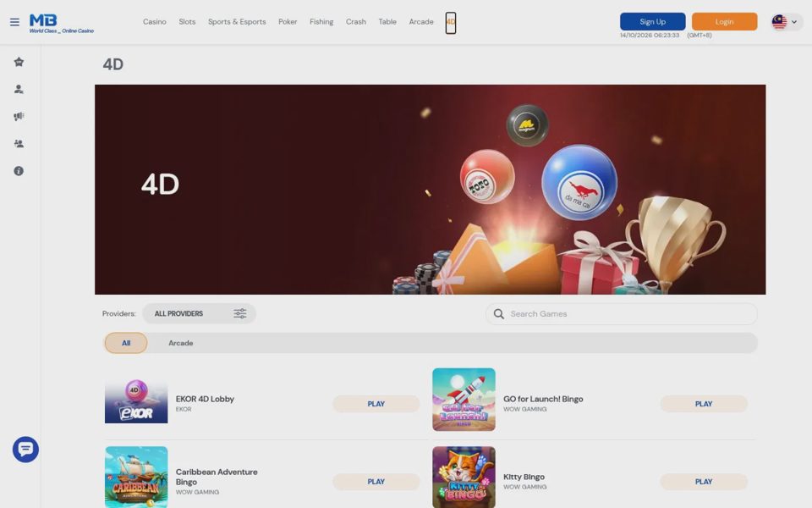Open favorites star in sidebar
Image resolution: width=812 pixels, height=508 pixels.
[19, 62]
